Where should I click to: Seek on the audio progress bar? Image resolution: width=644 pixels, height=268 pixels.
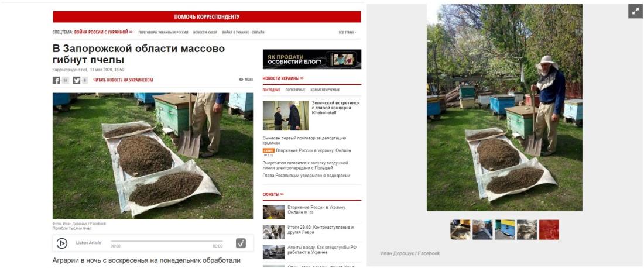(167, 241)
